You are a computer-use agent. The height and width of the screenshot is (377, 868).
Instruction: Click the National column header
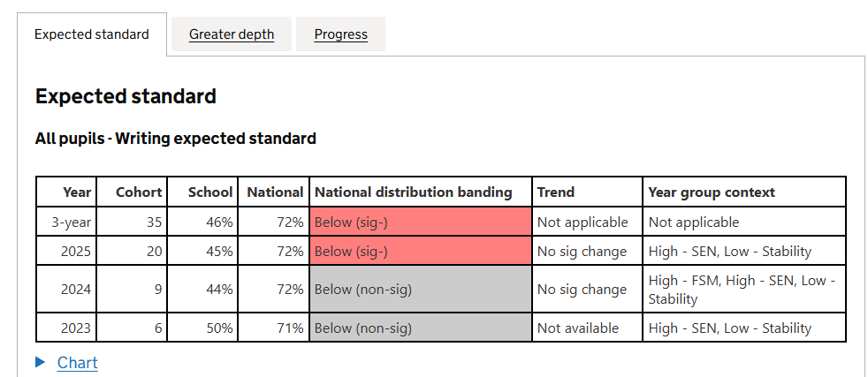275,192
